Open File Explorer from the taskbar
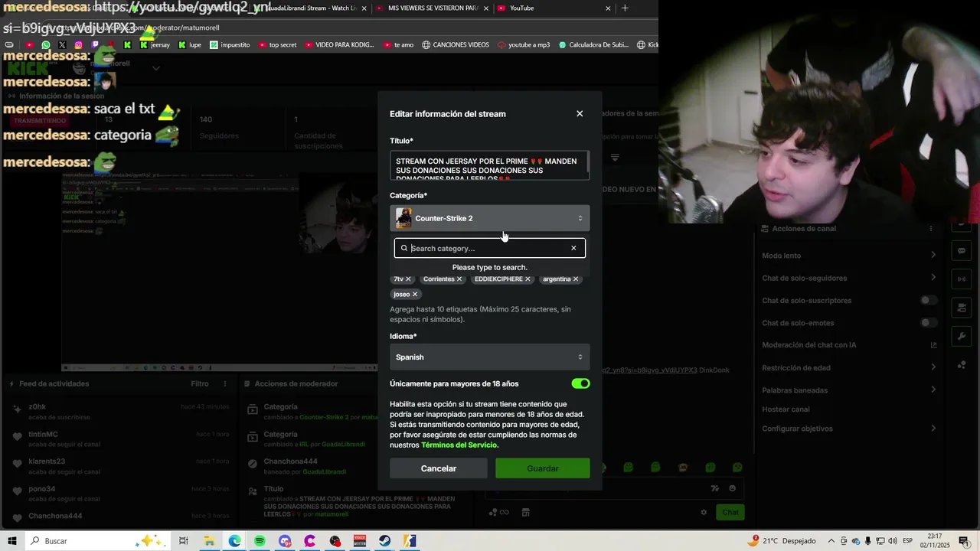The height and width of the screenshot is (551, 980). click(x=209, y=541)
